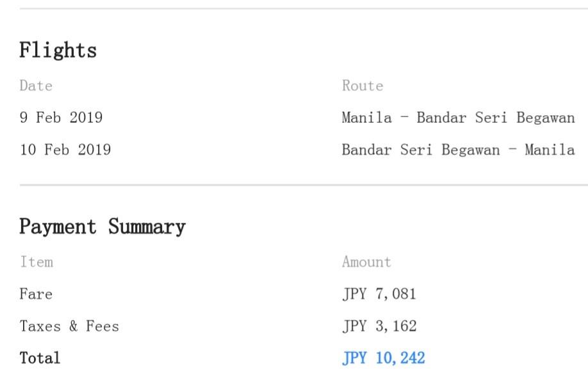The image size is (588, 375).
Task: Select the Date column header
Action: 36,86
